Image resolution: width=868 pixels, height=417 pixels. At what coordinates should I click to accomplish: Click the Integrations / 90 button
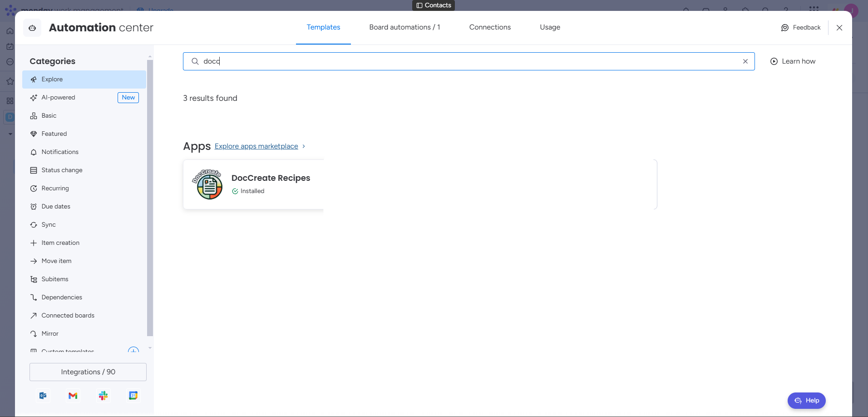click(88, 372)
